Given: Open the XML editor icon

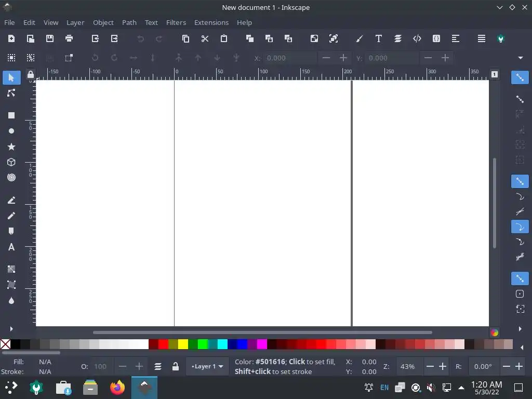Looking at the screenshot, I should pos(417,38).
